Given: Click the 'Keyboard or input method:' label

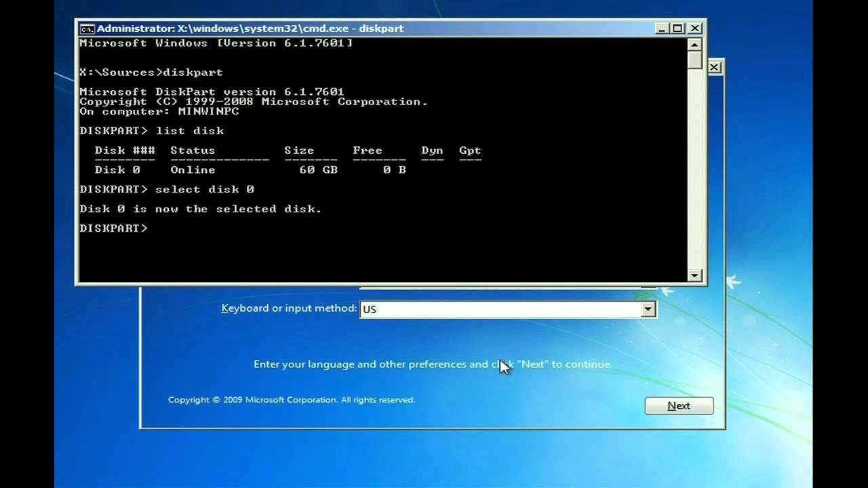Looking at the screenshot, I should [x=289, y=308].
